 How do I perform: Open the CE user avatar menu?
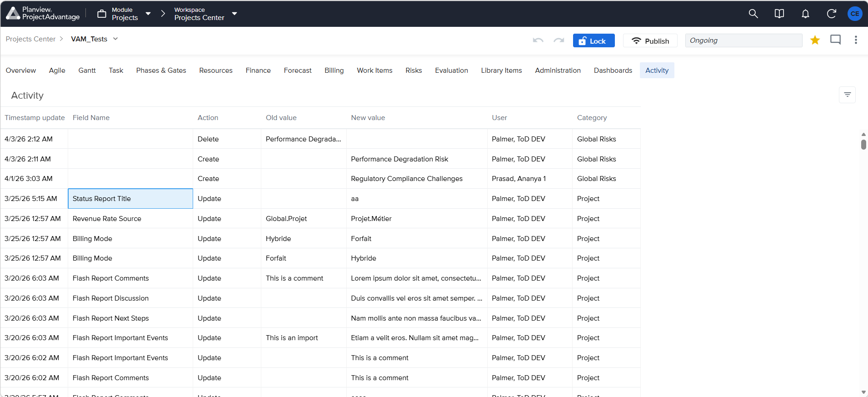[855, 14]
